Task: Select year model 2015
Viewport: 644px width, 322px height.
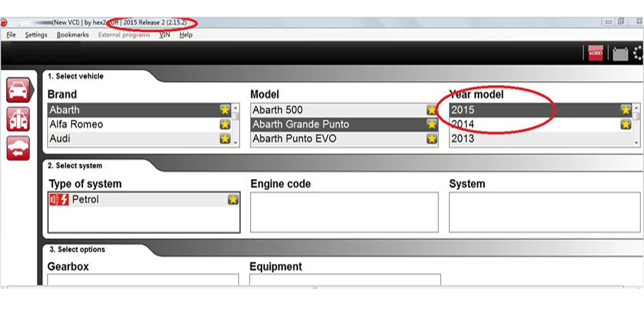Action: pyautogui.click(x=541, y=110)
